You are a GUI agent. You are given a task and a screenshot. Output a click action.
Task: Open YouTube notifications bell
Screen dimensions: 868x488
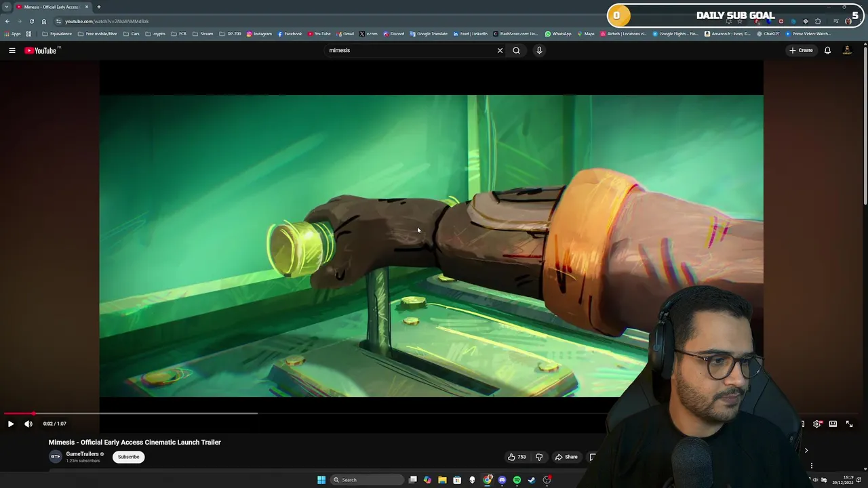click(827, 50)
